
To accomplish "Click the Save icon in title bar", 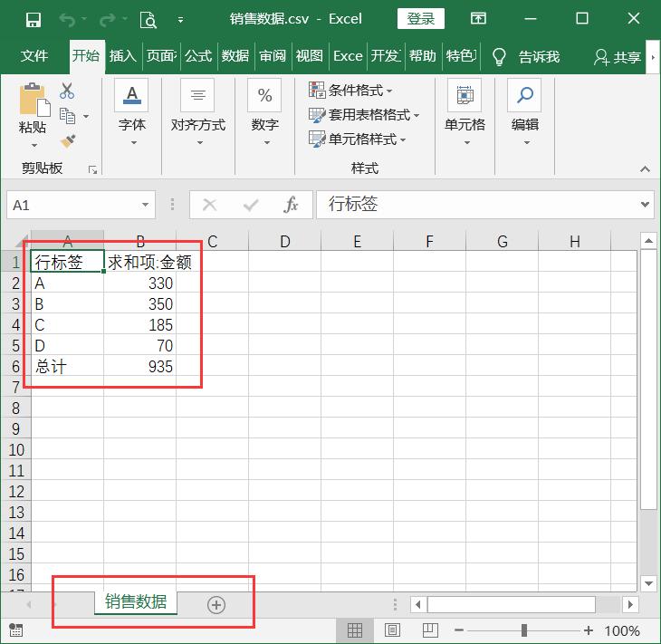I will coord(34,19).
